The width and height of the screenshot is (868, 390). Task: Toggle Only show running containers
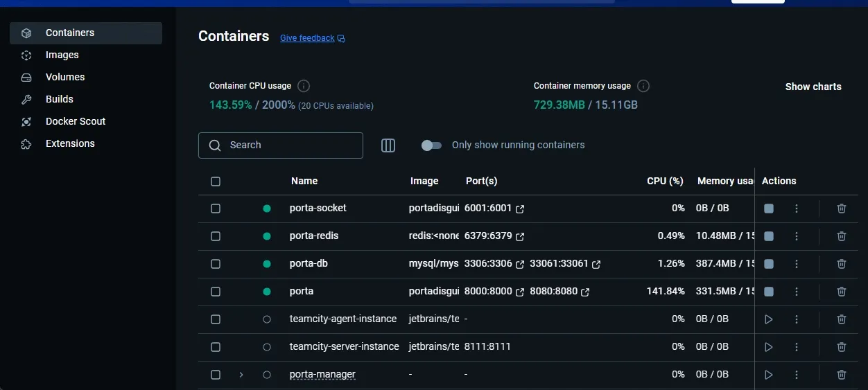pos(431,145)
